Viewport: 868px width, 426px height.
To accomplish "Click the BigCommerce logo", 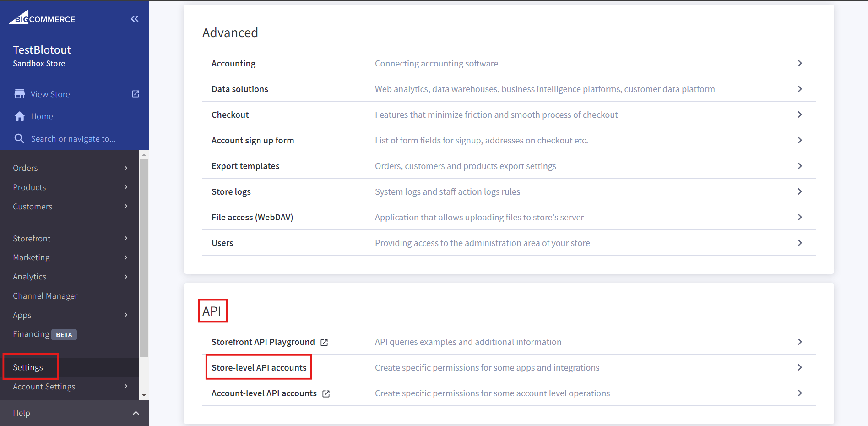I will (42, 18).
